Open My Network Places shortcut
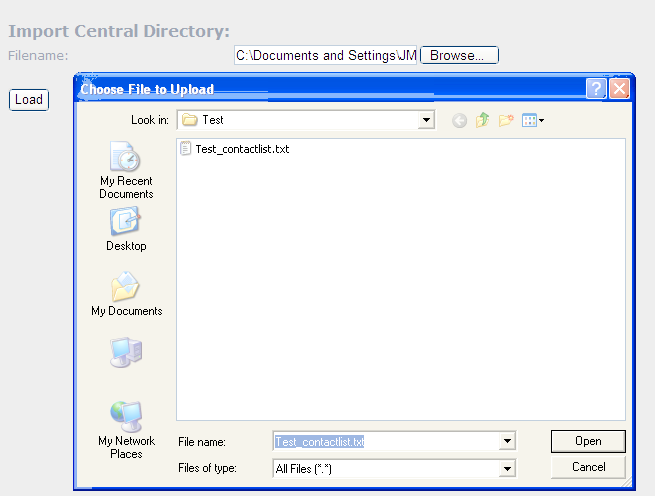 point(126,430)
